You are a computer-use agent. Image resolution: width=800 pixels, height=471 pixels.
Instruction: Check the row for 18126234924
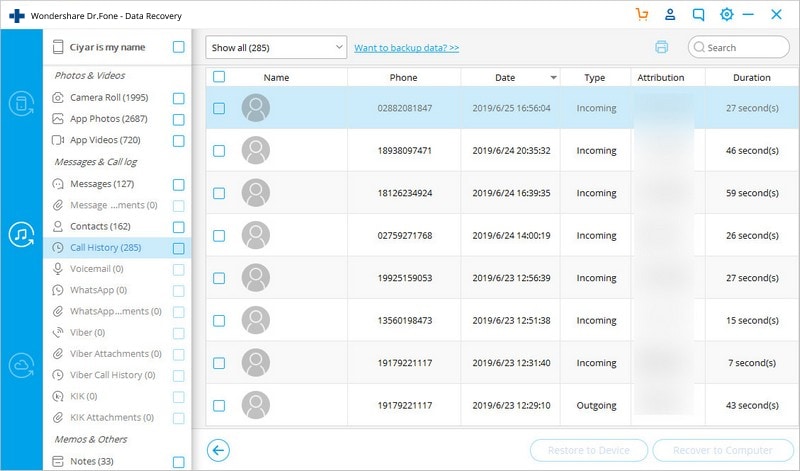[x=219, y=193]
